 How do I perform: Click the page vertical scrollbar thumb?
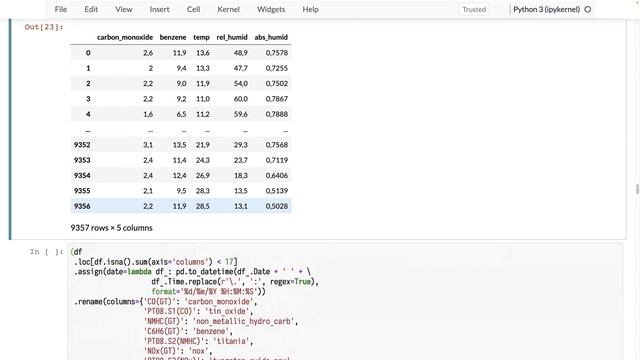pyautogui.click(x=637, y=189)
